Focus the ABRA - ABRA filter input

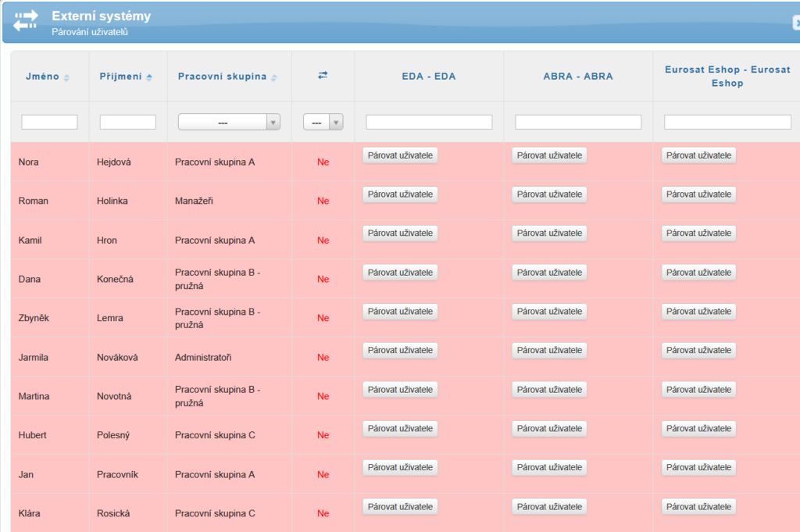[x=578, y=122]
